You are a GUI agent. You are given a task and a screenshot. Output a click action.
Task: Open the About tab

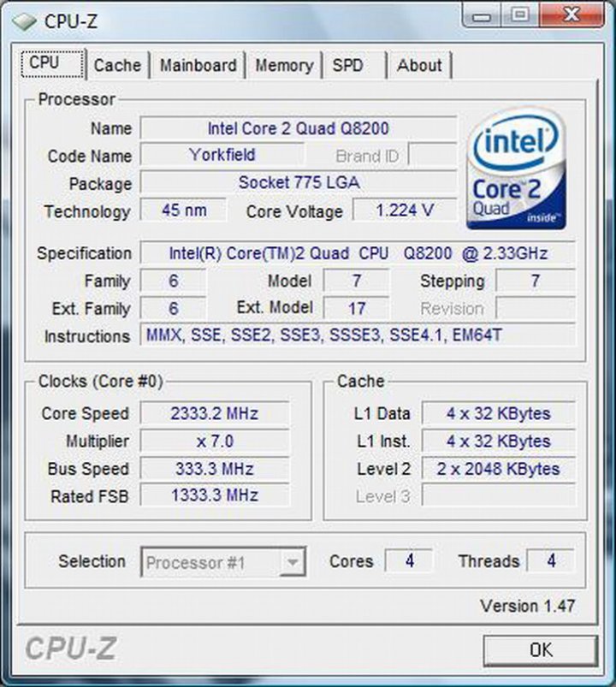[419, 65]
